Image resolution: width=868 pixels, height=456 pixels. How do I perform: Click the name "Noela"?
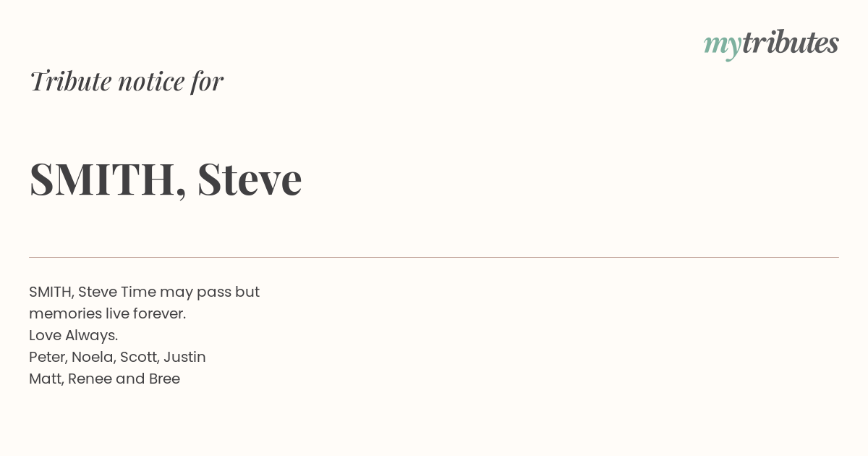click(93, 357)
